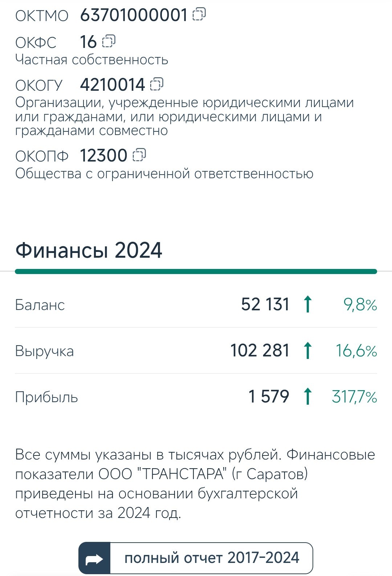Image resolution: width=392 pixels, height=576 pixels.
Task: Click the revenue value 102 281
Action: (x=260, y=350)
